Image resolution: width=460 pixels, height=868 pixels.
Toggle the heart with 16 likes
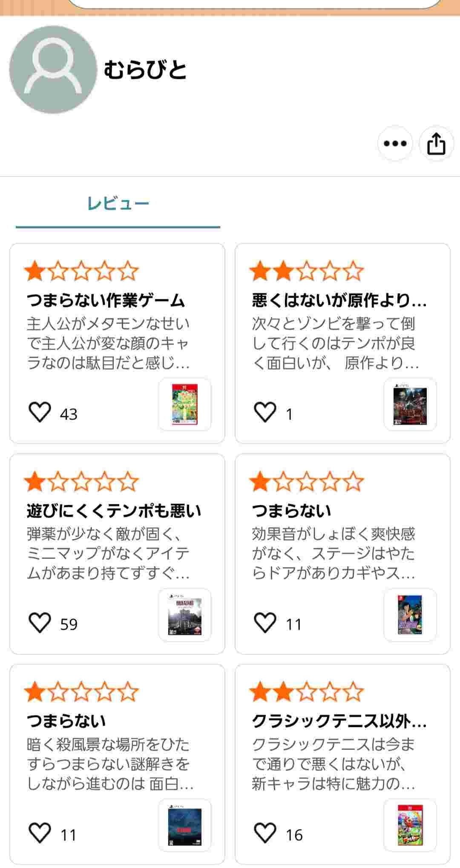(x=265, y=833)
